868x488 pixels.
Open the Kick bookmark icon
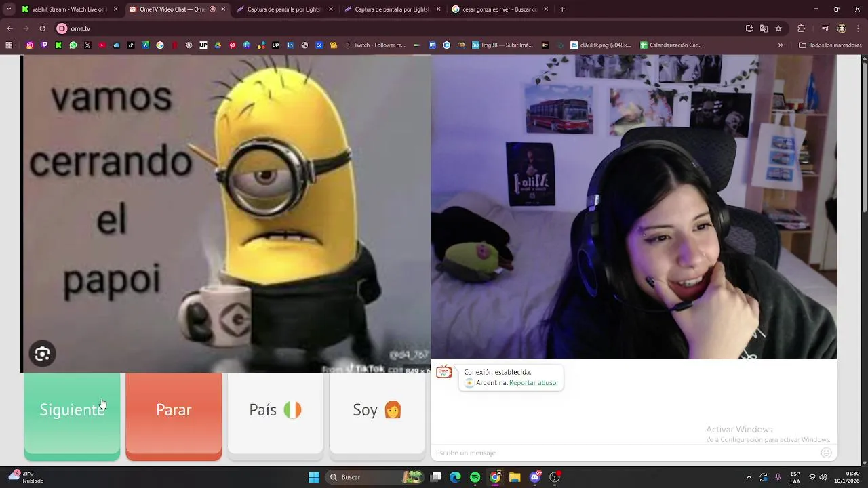click(x=58, y=45)
